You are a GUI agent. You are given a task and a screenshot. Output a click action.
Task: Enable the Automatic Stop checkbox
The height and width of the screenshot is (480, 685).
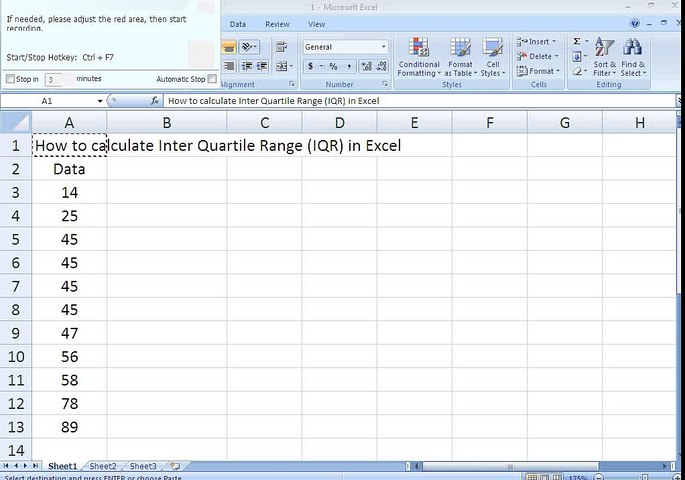[x=212, y=79]
